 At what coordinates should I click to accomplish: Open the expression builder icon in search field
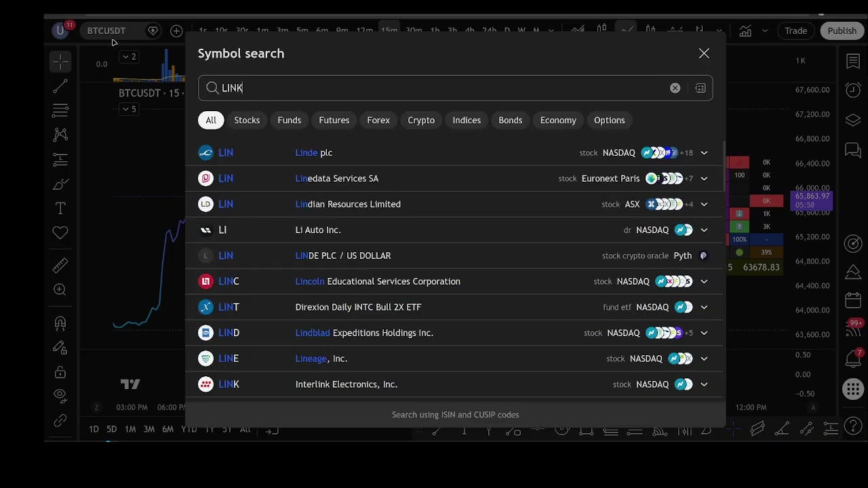click(701, 88)
